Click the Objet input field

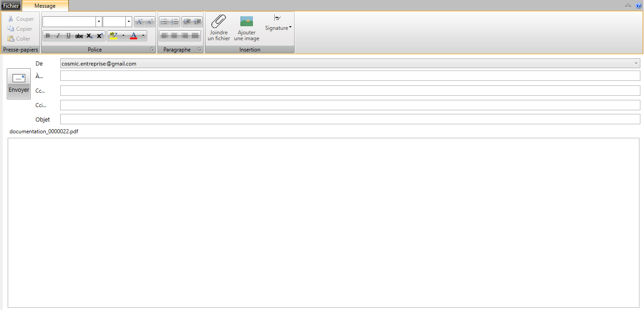click(317, 119)
